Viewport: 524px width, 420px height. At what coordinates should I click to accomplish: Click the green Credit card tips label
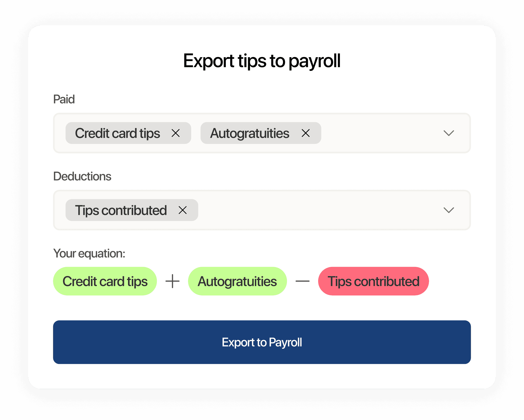click(x=105, y=282)
